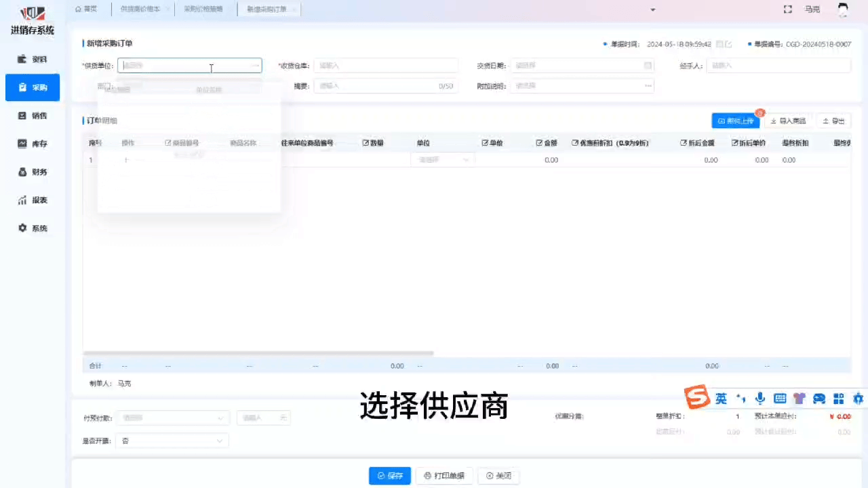The height and width of the screenshot is (488, 868).
Task: Click the 系统 settings gear icon
Action: coord(22,228)
